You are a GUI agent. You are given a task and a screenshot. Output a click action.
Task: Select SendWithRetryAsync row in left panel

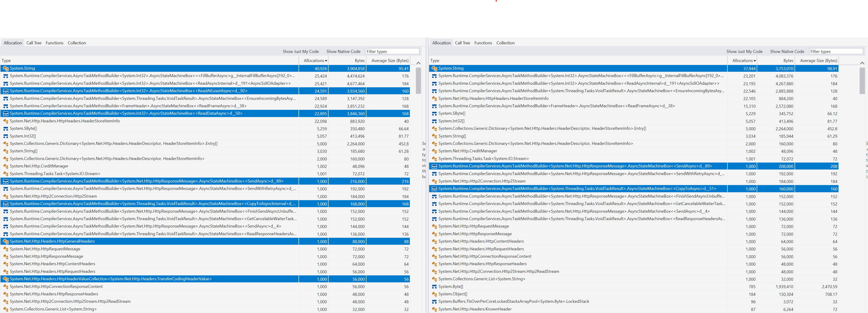(205, 189)
